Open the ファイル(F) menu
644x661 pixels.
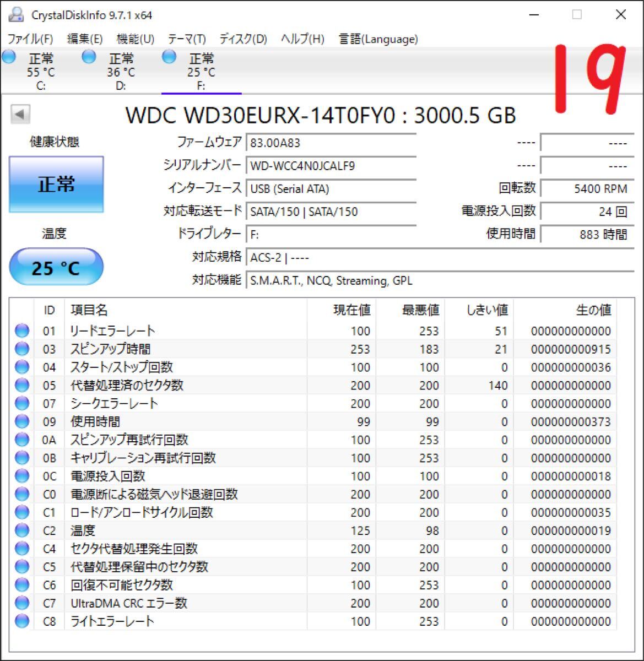30,39
